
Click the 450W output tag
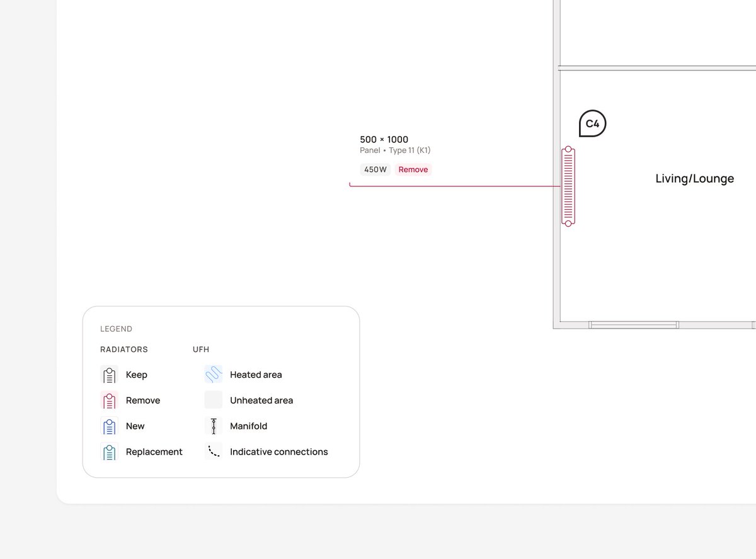click(x=375, y=169)
